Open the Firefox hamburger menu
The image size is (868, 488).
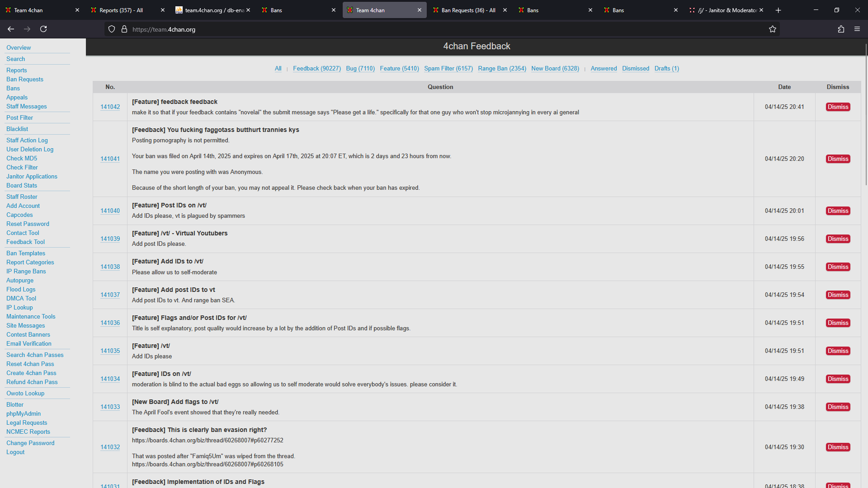point(857,29)
